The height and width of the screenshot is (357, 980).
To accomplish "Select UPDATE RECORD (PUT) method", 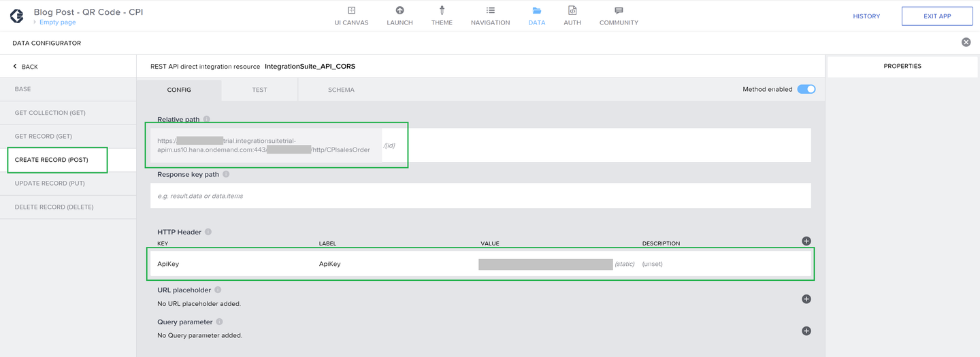I will [x=68, y=184].
